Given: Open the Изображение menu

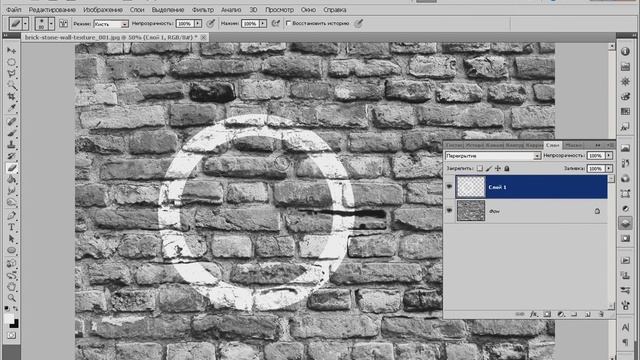Looking at the screenshot, I should pyautogui.click(x=102, y=9).
